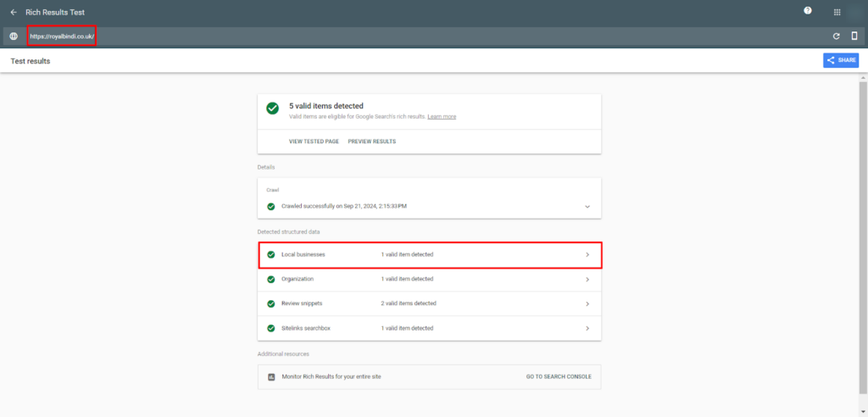Open Sitelinks searchbox row chevron
This screenshot has width=868, height=417.
(587, 328)
